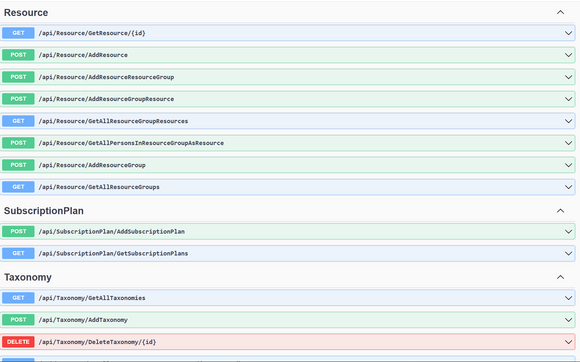Expand the AddTaxonomy row arrow
This screenshot has width=580, height=362.
[568, 320]
